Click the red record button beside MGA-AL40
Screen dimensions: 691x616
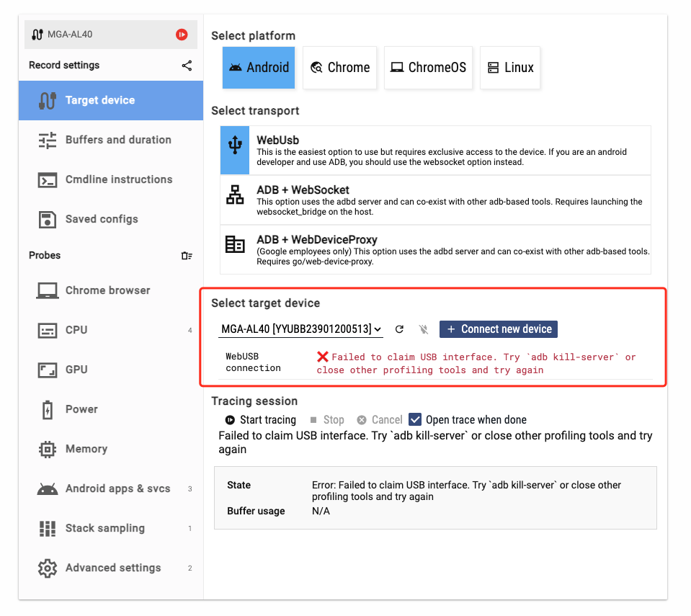(182, 35)
